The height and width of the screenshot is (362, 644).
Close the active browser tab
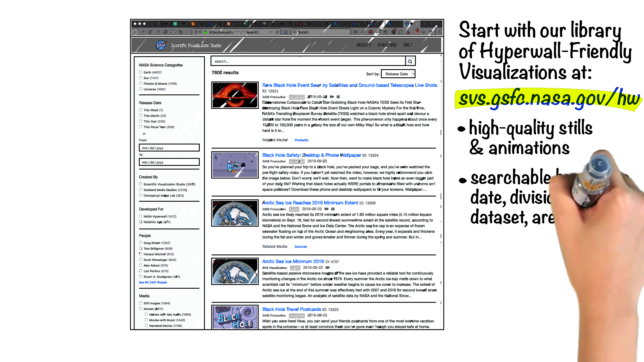(416, 24)
